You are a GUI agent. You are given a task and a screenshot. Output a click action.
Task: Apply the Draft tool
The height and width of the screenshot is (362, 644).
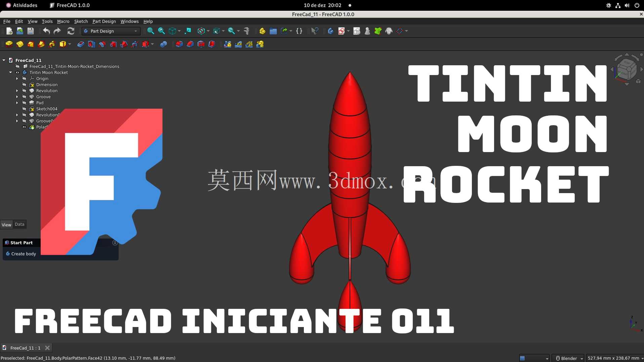pos(201,44)
